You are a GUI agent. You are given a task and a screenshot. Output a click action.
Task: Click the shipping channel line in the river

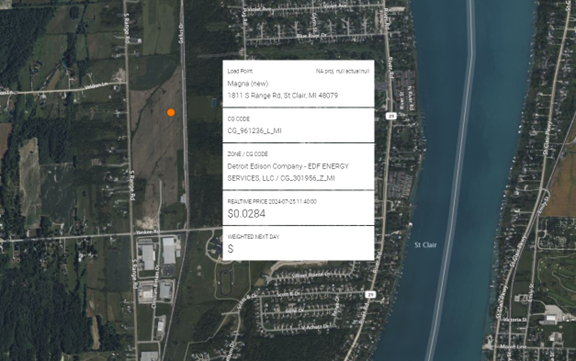pos(454,184)
